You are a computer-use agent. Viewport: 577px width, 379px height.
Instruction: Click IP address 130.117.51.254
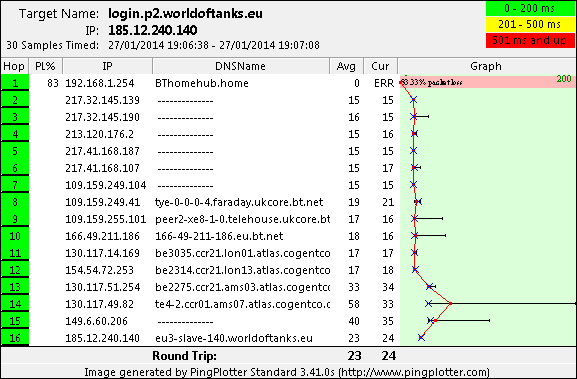point(103,287)
